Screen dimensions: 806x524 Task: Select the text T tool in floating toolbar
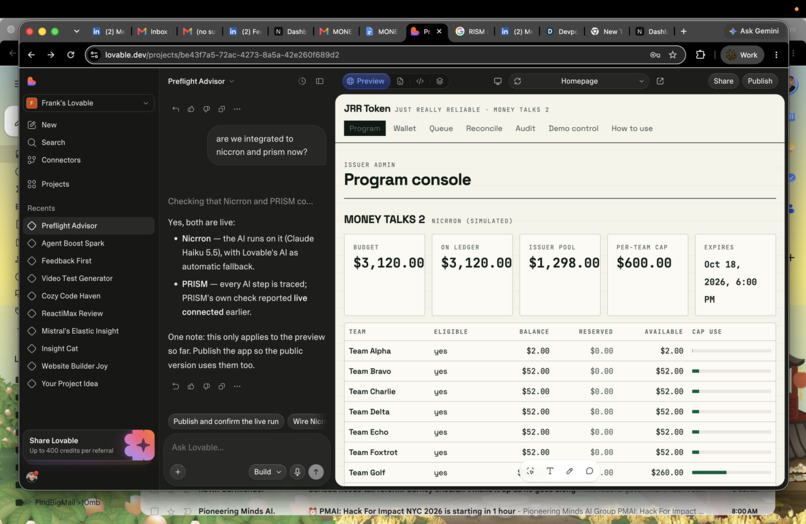(x=550, y=471)
